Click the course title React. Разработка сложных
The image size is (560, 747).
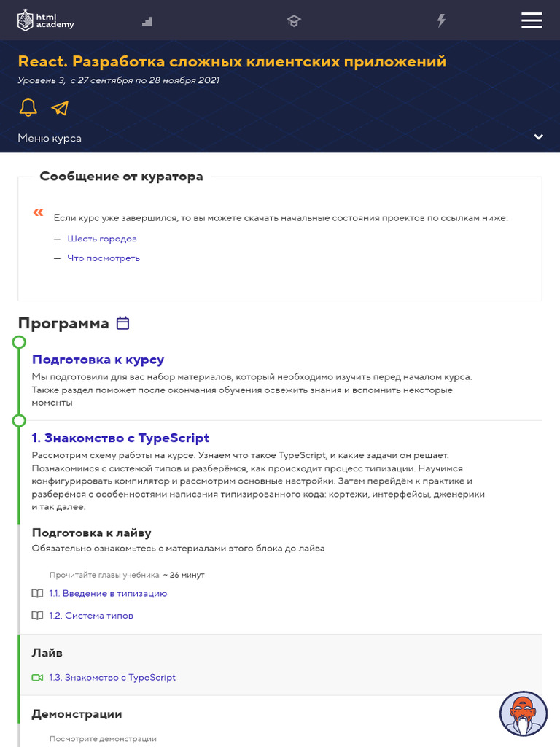(232, 61)
